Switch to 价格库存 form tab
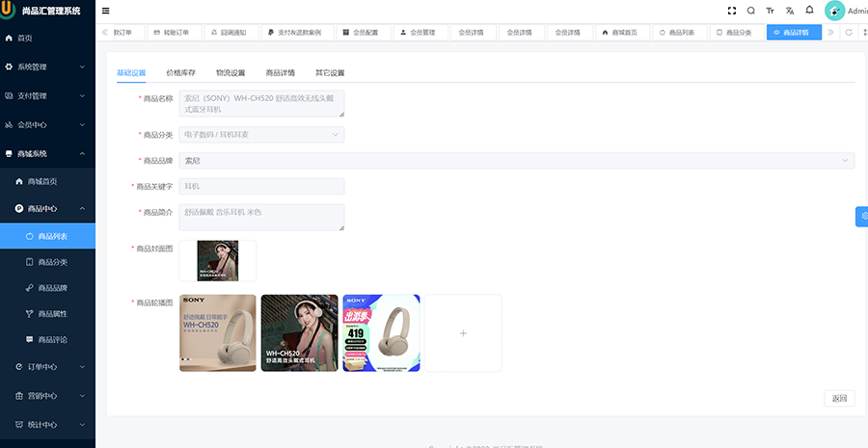Viewport: 868px width, 448px height. (x=181, y=72)
